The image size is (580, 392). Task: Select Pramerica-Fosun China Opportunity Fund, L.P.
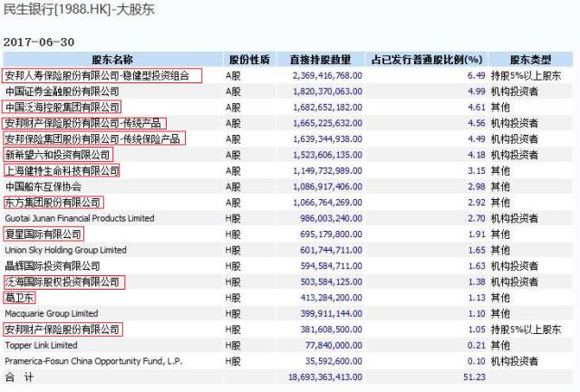point(93,361)
